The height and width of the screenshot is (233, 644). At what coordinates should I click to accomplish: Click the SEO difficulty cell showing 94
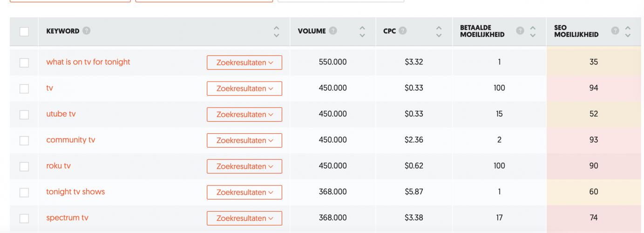pos(594,88)
